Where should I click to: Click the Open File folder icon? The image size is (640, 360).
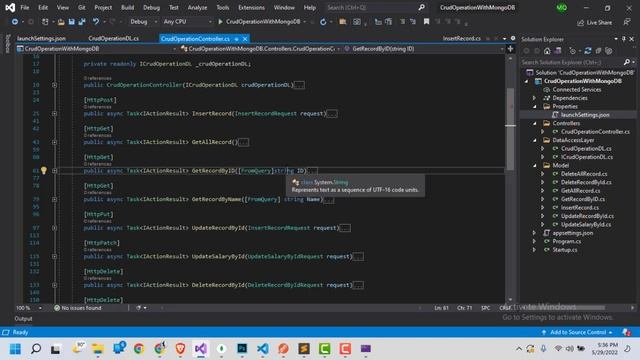pos(61,22)
